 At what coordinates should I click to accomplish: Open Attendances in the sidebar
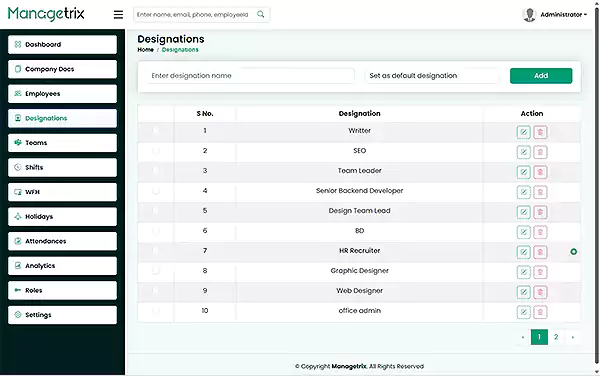62,241
